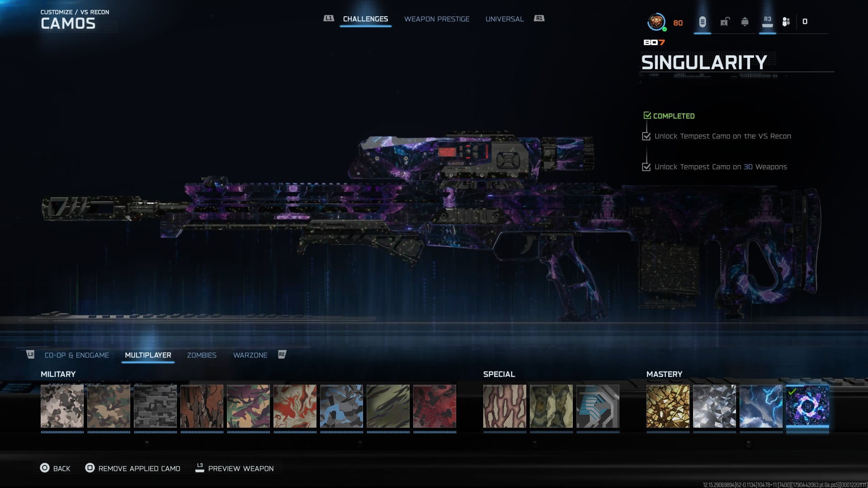Select the purple-green splinter Military camo
This screenshot has height=488, width=868.
point(248,406)
